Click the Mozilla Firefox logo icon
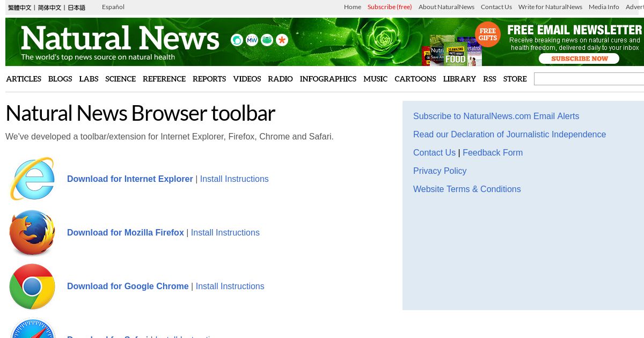This screenshot has width=644, height=338. pyautogui.click(x=32, y=232)
